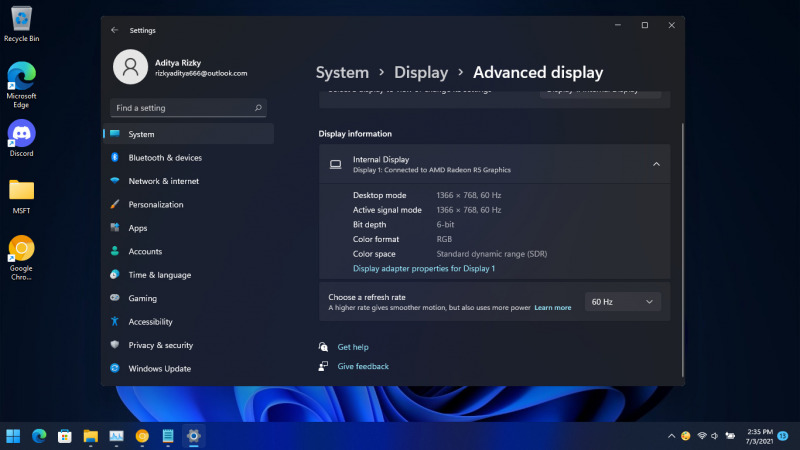800x450 pixels.
Task: Click the Apps icon in the sidebar
Action: [x=115, y=228]
